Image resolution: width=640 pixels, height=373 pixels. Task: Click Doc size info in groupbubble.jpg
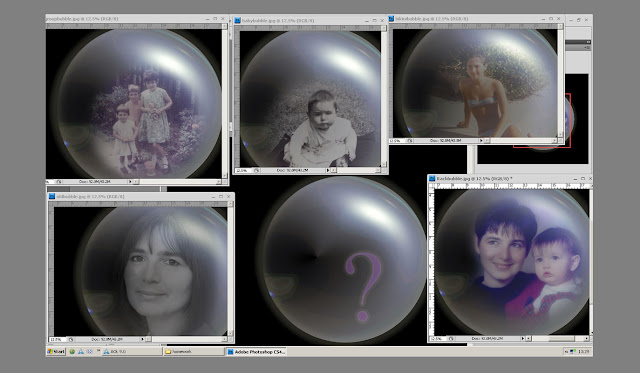click(95, 182)
